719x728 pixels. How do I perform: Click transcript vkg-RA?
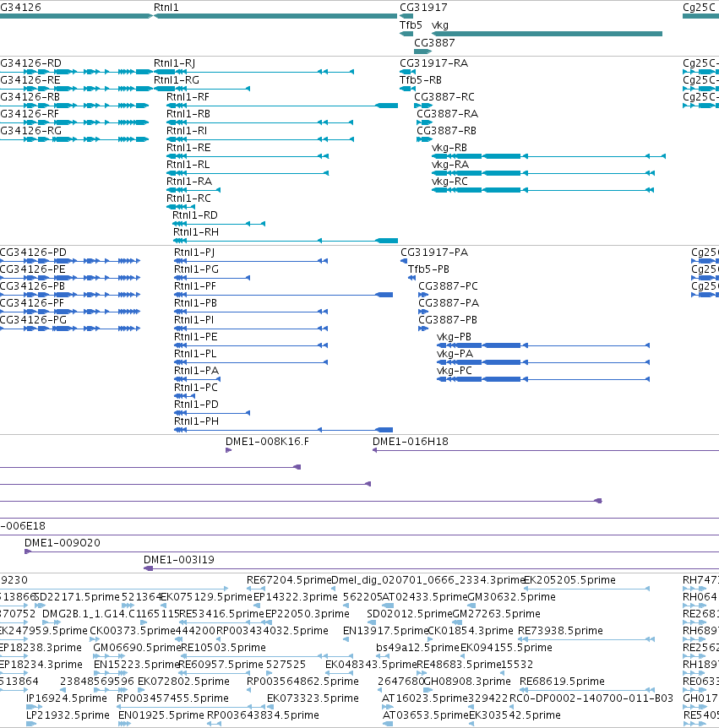tap(543, 173)
